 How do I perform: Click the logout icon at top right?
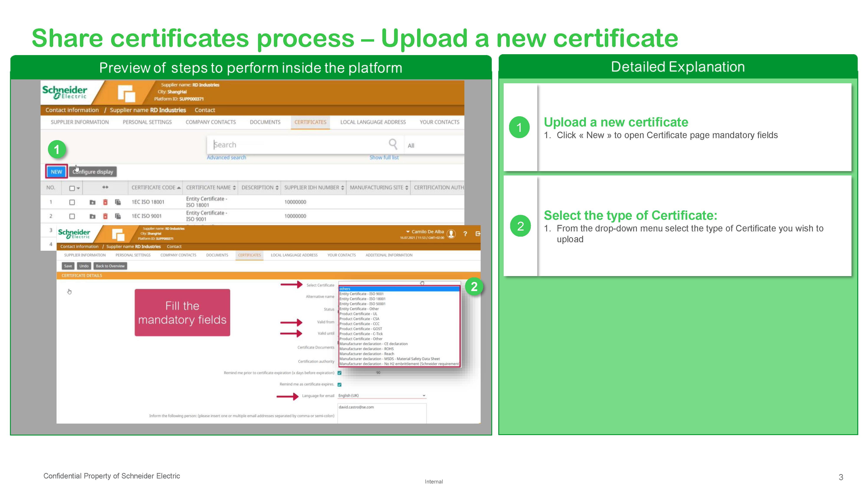(478, 234)
